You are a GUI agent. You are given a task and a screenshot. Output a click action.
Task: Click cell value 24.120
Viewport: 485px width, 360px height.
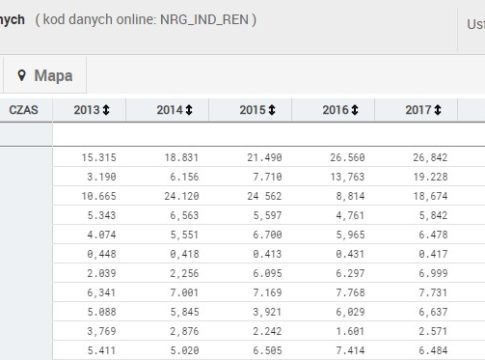(x=182, y=196)
